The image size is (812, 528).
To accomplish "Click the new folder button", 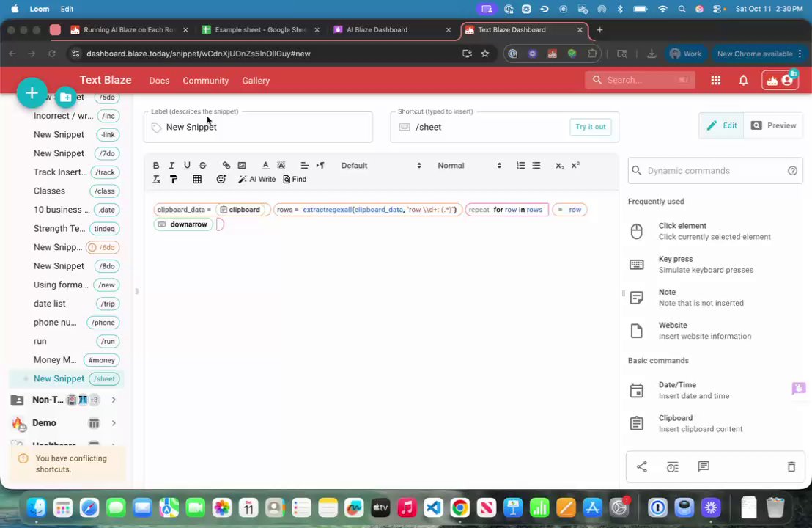I will coord(65,97).
